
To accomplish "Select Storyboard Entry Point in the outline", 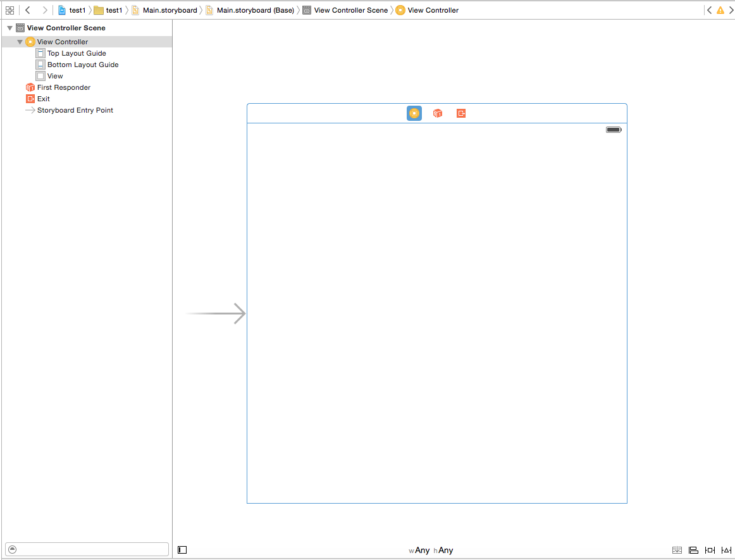I will click(75, 110).
